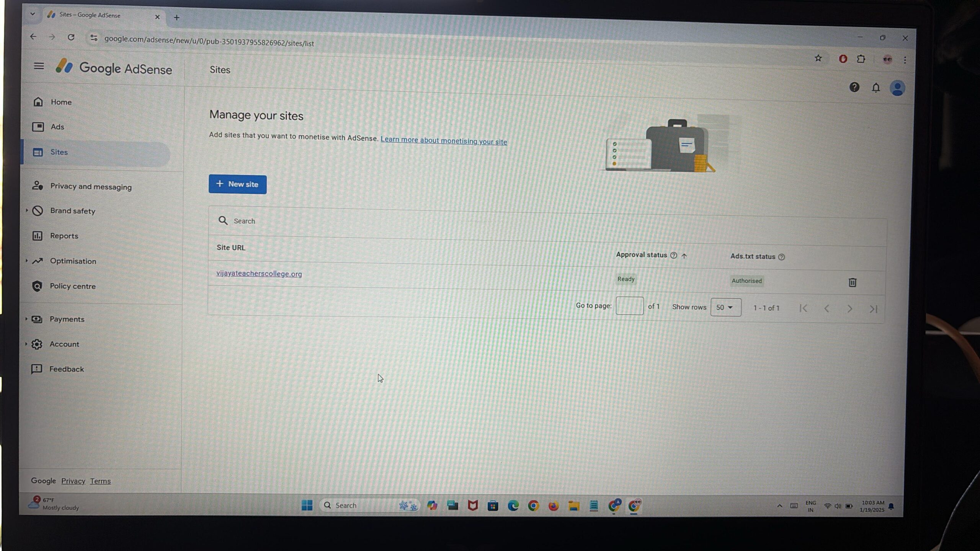This screenshot has height=551, width=980.
Task: Open the notifications bell
Action: click(x=876, y=88)
